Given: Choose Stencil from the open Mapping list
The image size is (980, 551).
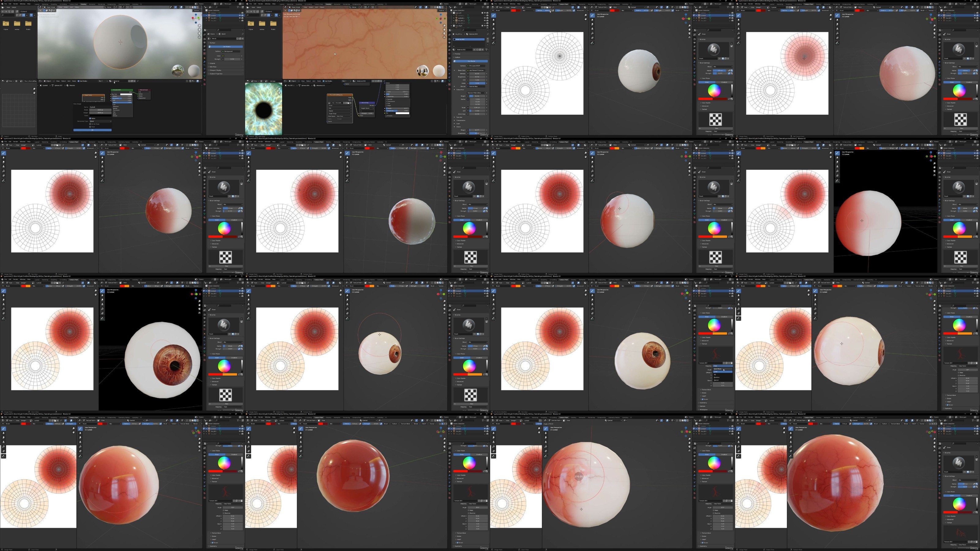Looking at the screenshot, I should point(723,380).
